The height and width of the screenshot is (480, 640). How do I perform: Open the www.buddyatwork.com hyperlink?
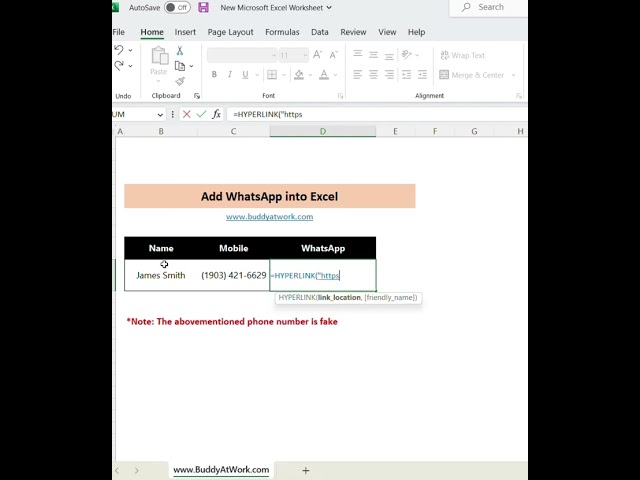click(x=269, y=217)
